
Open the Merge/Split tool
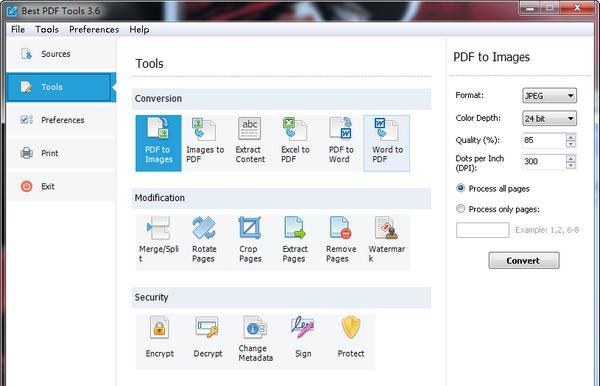158,242
